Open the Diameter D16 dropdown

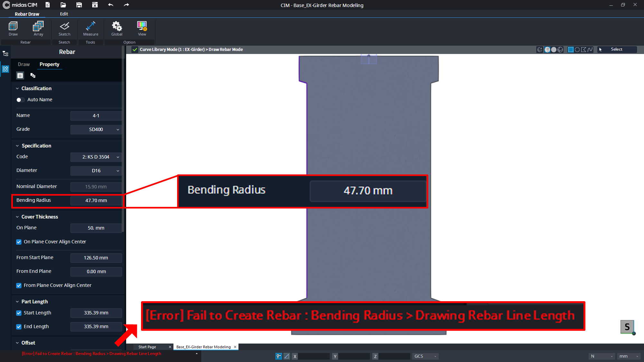coord(96,171)
